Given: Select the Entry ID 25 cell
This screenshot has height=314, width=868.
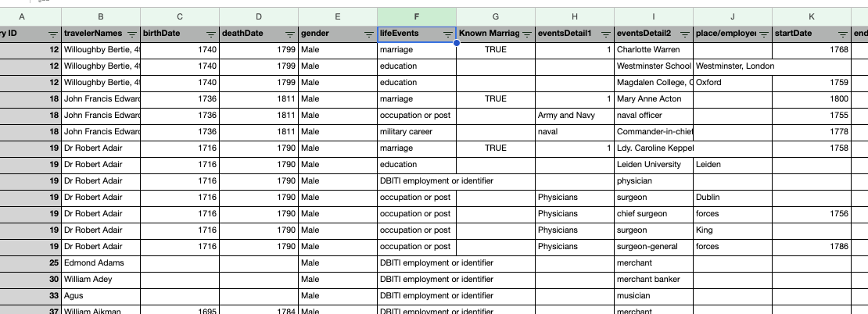Looking at the screenshot, I should pos(30,263).
